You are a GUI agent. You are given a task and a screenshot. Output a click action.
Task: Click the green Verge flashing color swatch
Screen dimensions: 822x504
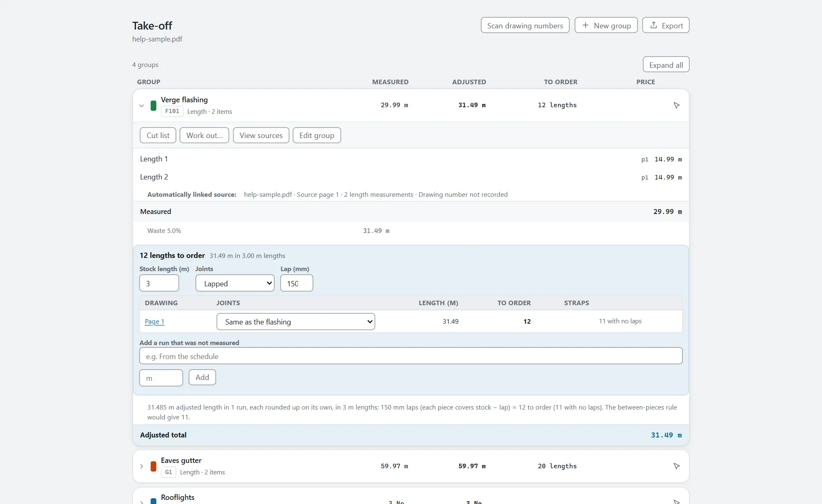153,106
